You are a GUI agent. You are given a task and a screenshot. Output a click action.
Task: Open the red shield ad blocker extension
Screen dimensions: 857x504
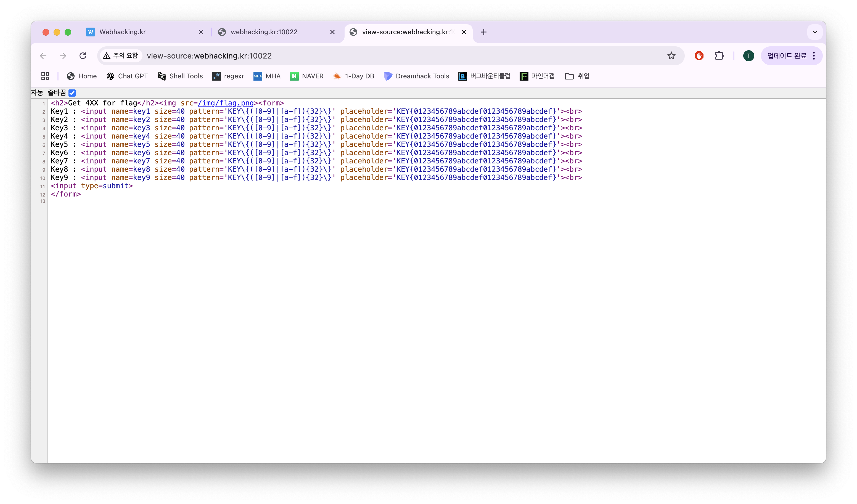[699, 56]
